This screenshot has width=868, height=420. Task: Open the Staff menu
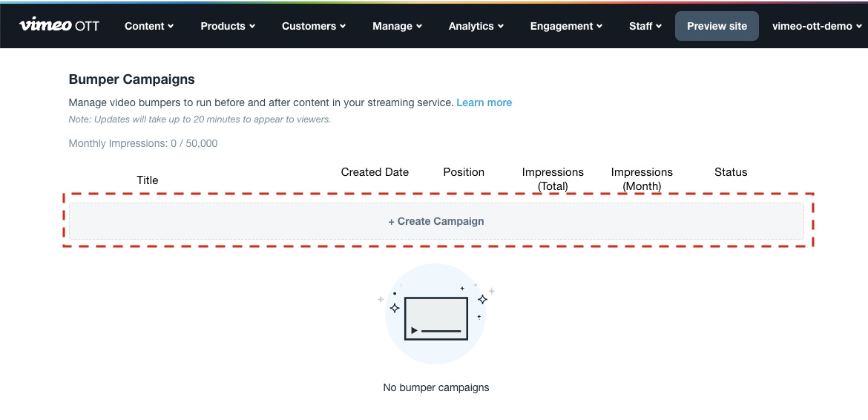pos(645,26)
